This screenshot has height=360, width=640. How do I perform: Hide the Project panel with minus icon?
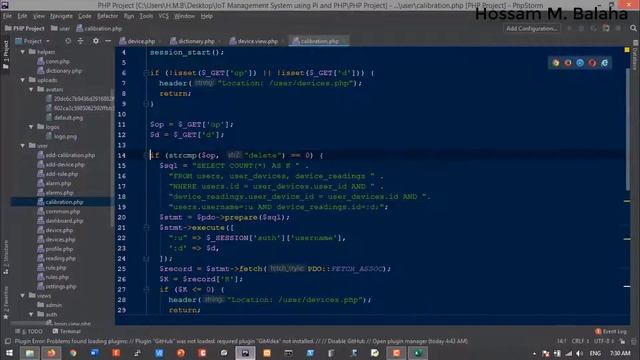click(x=108, y=41)
